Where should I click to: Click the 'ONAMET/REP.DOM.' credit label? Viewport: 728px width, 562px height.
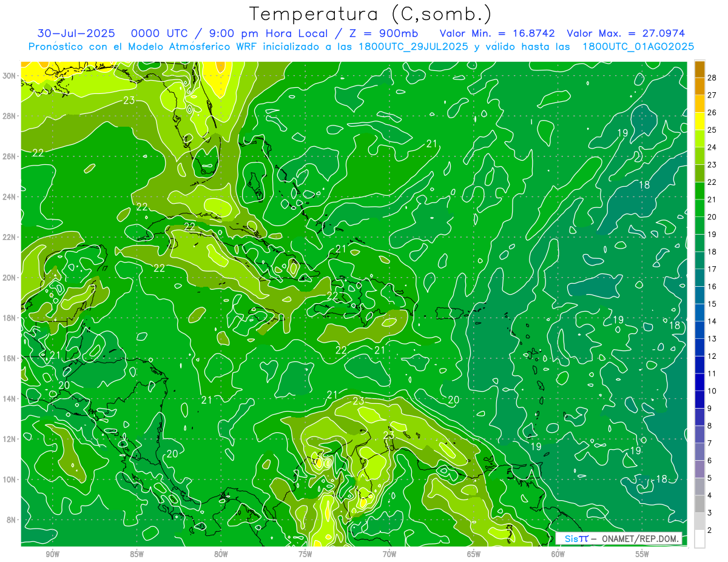tap(640, 538)
